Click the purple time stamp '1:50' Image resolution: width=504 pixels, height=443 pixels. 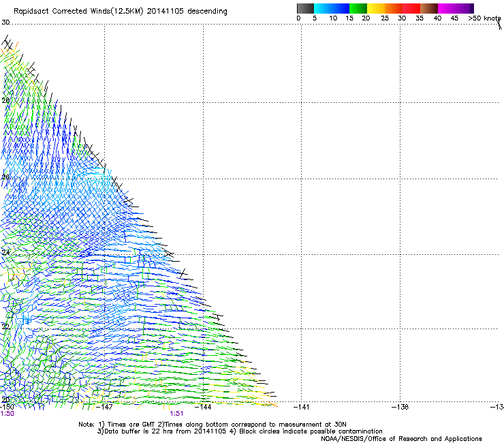7,414
